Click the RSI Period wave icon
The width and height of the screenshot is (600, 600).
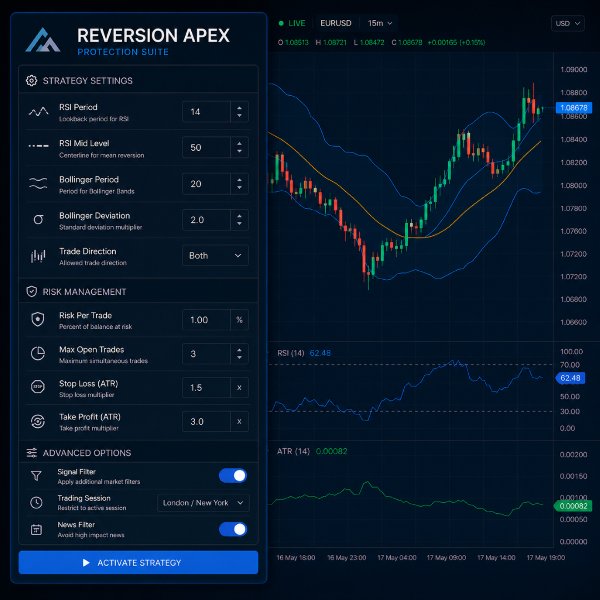coord(38,112)
